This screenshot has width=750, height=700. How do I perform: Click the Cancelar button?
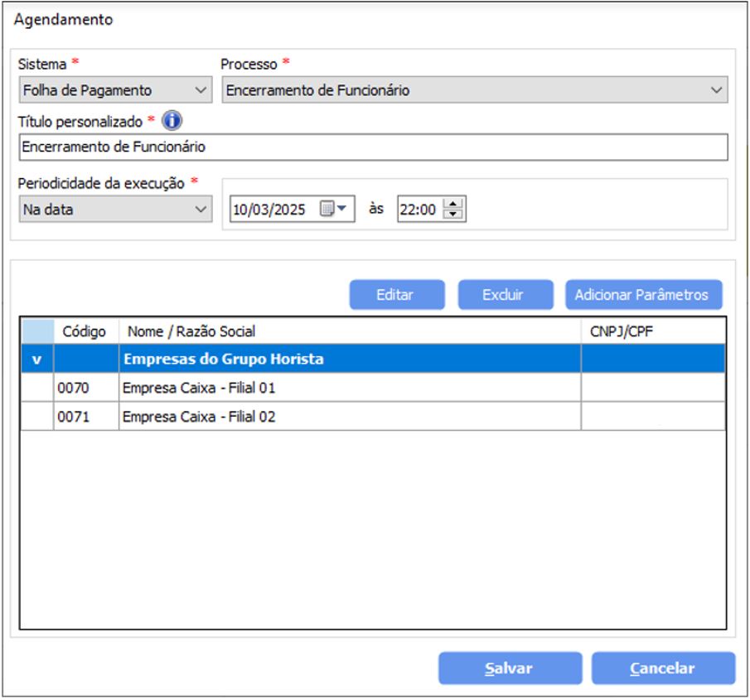point(663,668)
